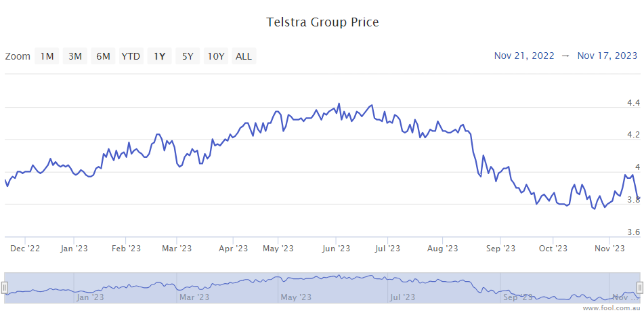Viewport: 644px width, 317px height.
Task: Switch chart range to 5Y
Action: pos(187,56)
